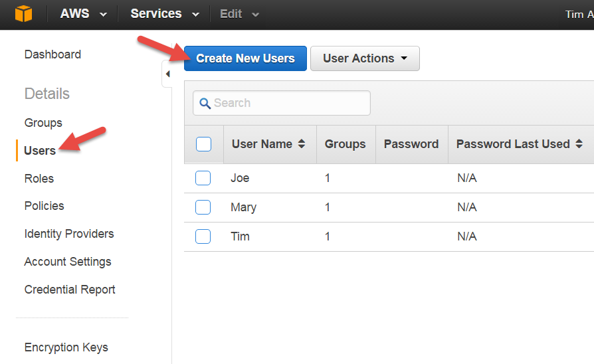Sort by User Name using sort arrows

302,144
